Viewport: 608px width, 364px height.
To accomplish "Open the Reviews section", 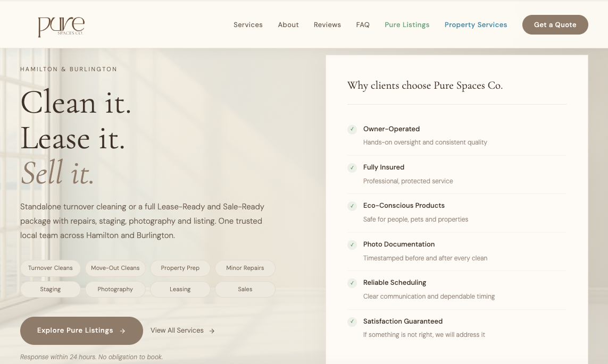I will [x=327, y=25].
